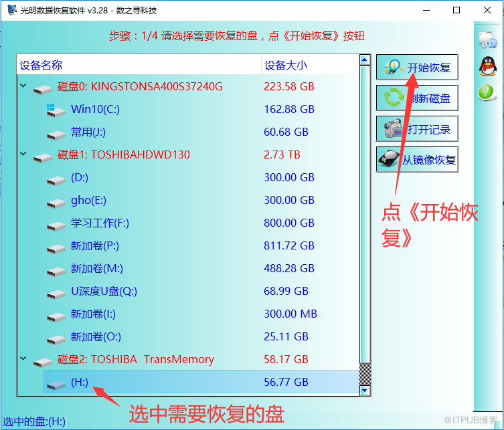Click the list scrollbar down arrow
The width and height of the screenshot is (504, 430).
[365, 391]
